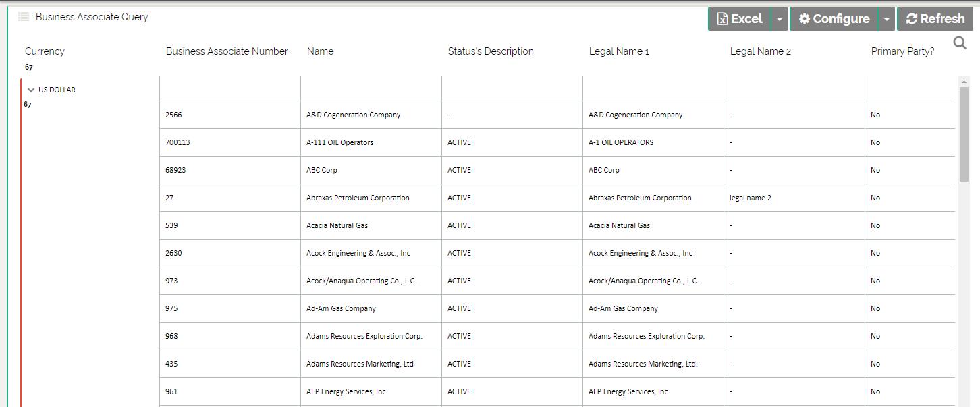
Task: Click the Status's Description column header
Action: click(x=491, y=51)
